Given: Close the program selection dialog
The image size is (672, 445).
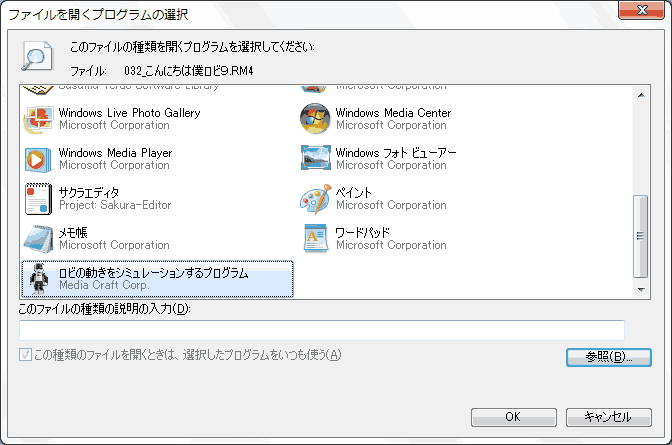Looking at the screenshot, I should 642,10.
